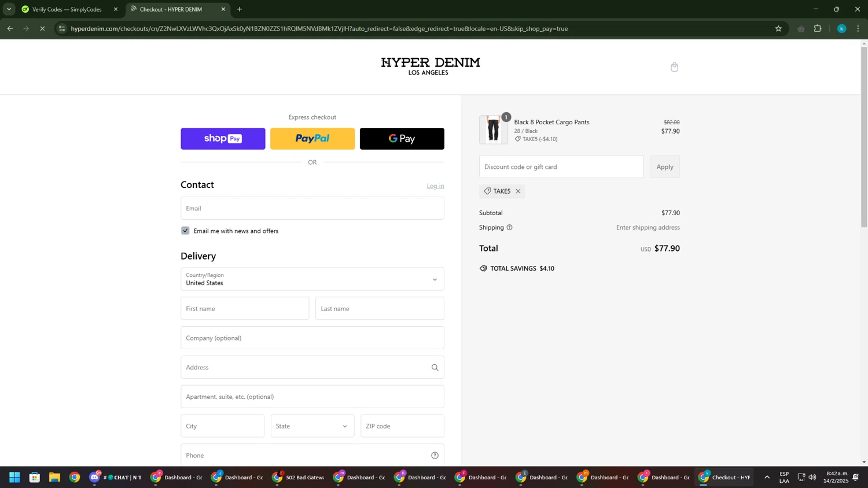Click the Phone field
Screen dimensions: 868x488
[312, 455]
